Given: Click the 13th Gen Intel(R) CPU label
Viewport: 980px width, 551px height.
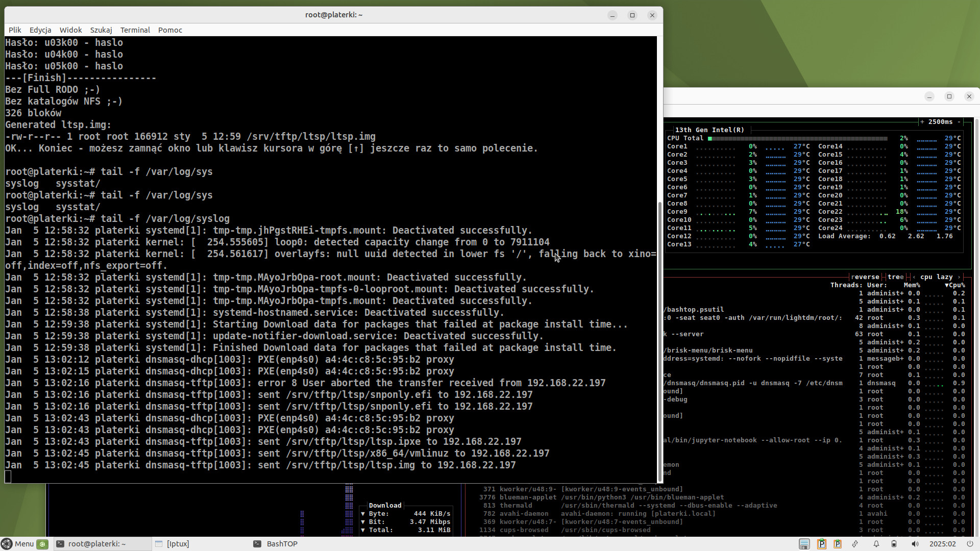Looking at the screenshot, I should pyautogui.click(x=709, y=130).
